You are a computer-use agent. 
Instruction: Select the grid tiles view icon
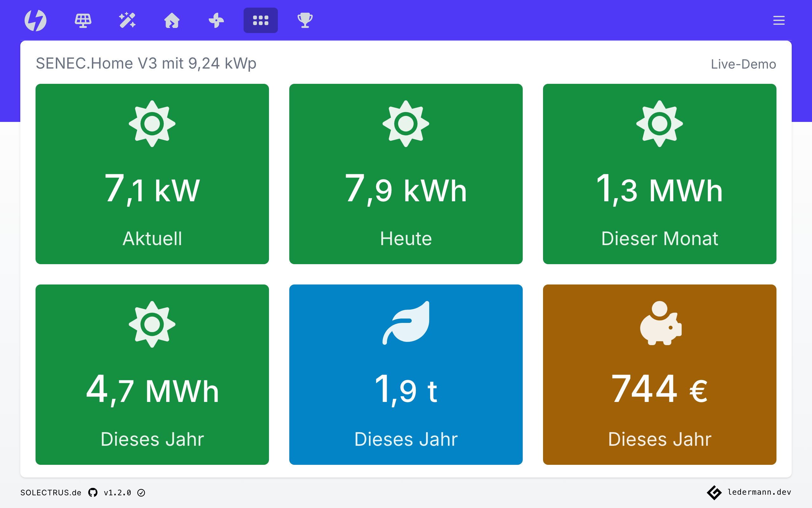[261, 20]
